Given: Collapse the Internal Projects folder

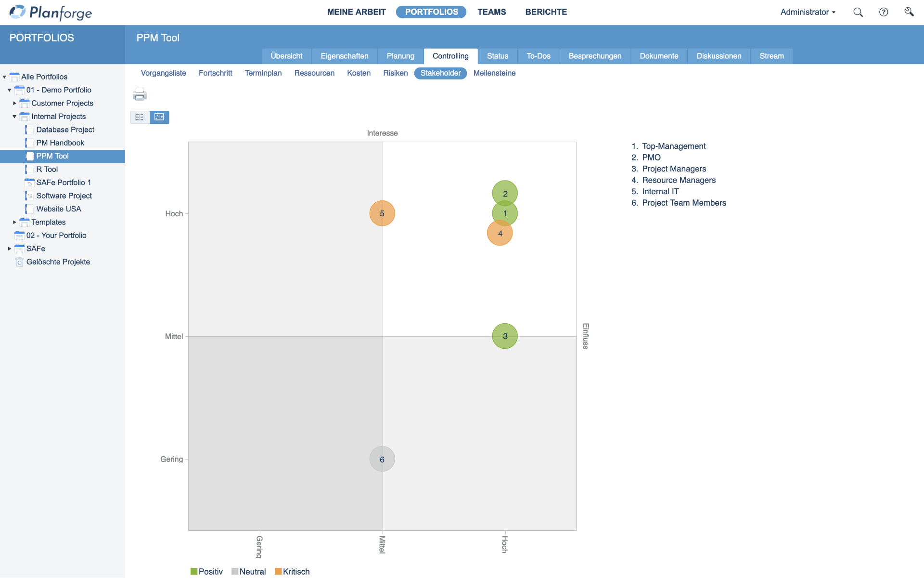Looking at the screenshot, I should click(x=14, y=117).
